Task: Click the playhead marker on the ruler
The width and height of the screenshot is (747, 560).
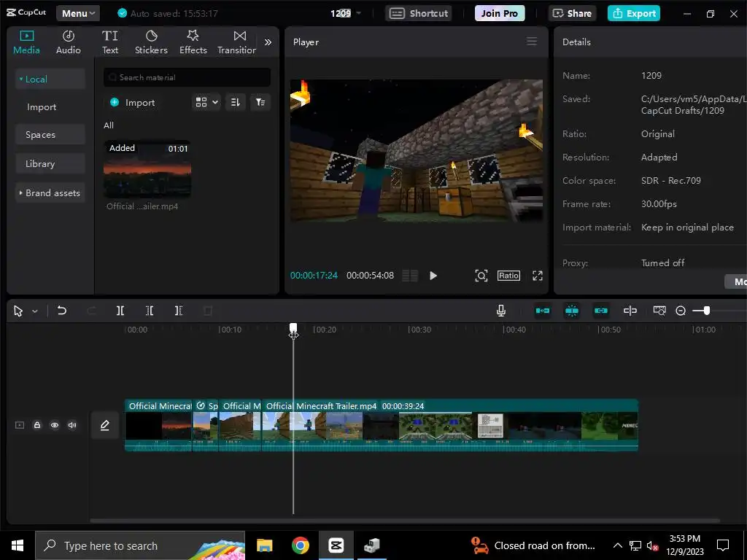Action: click(293, 329)
